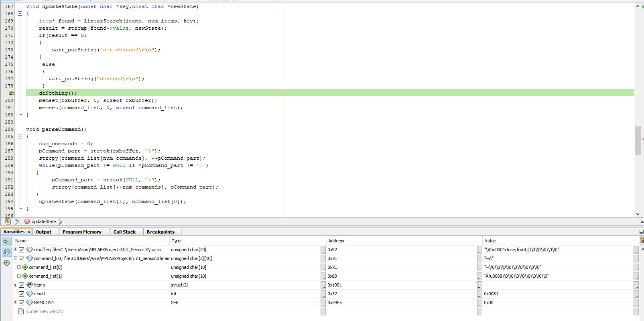Minimize the Variables panel group
The height and width of the screenshot is (321, 644).
point(641,232)
